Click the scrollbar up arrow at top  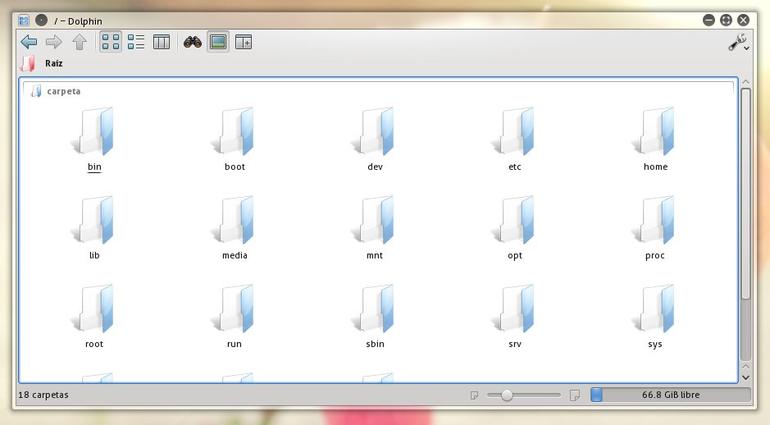point(746,82)
